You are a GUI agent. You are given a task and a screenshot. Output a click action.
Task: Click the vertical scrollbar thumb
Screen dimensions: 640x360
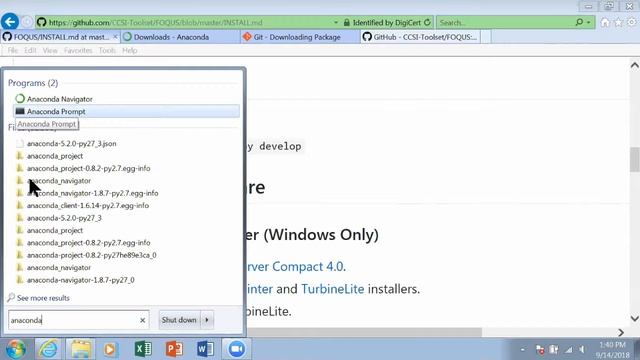634,160
